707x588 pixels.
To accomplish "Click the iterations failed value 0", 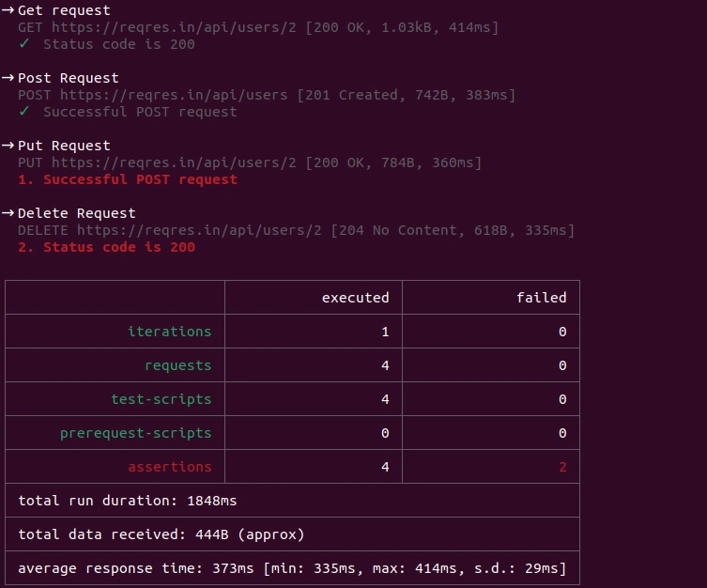I will tap(562, 332).
